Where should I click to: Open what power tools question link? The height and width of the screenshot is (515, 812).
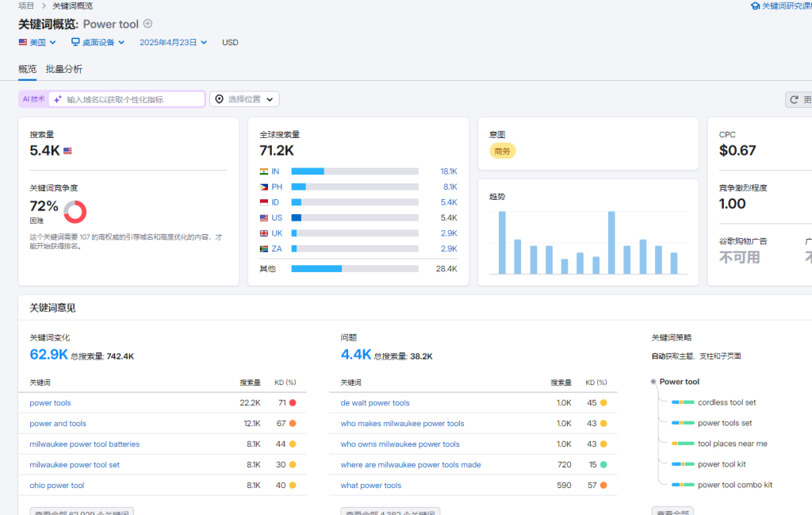[x=371, y=486]
